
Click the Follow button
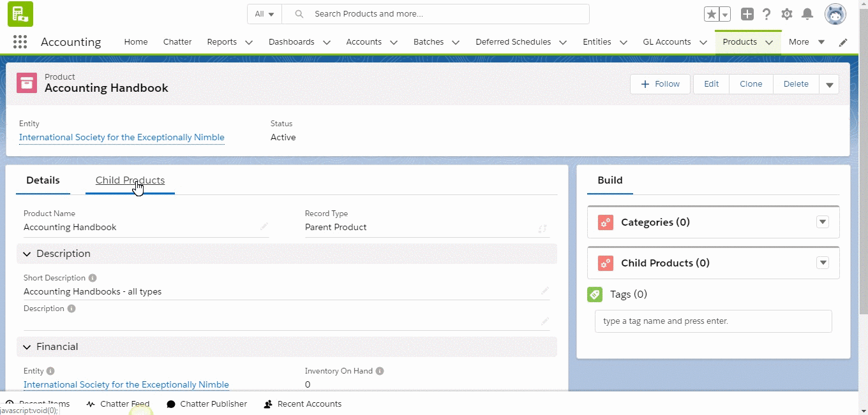click(660, 84)
